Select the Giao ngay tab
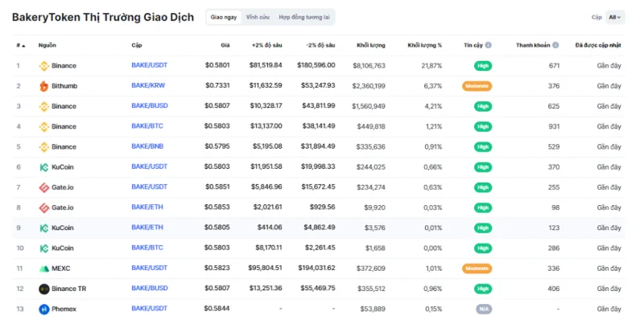This screenshot has height=316, width=644. [224, 17]
